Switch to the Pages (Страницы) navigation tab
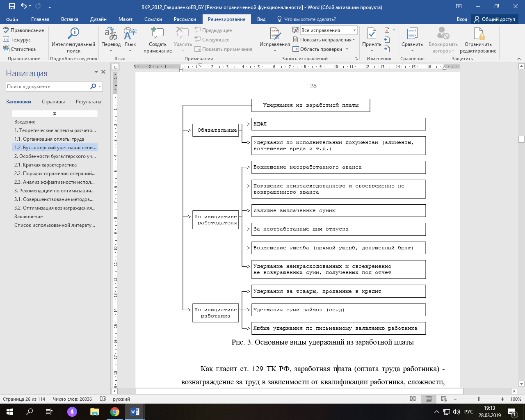Image resolution: width=525 pixels, height=420 pixels. coord(53,102)
